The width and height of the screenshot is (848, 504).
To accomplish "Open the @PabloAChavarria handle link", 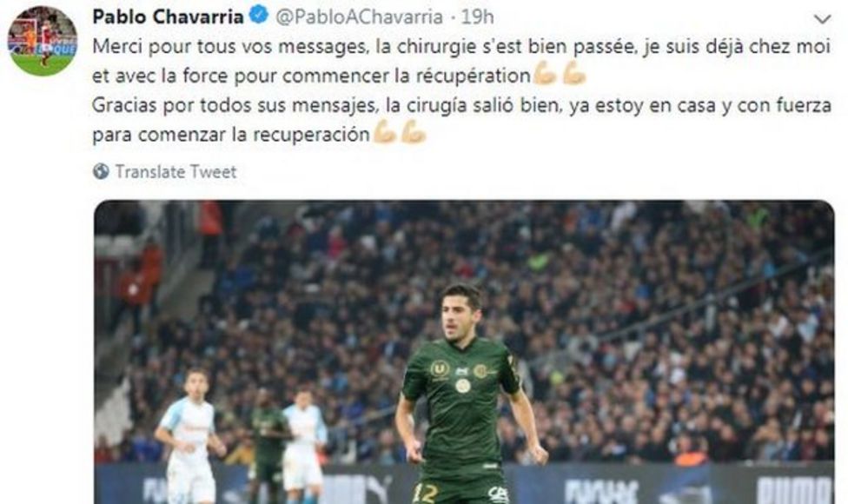I will (x=360, y=17).
